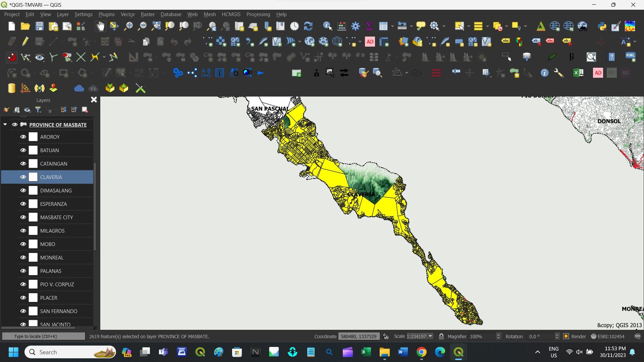Click the Zoom Full extent icon
Image resolution: width=644 pixels, height=362 pixels.
tap(156, 26)
